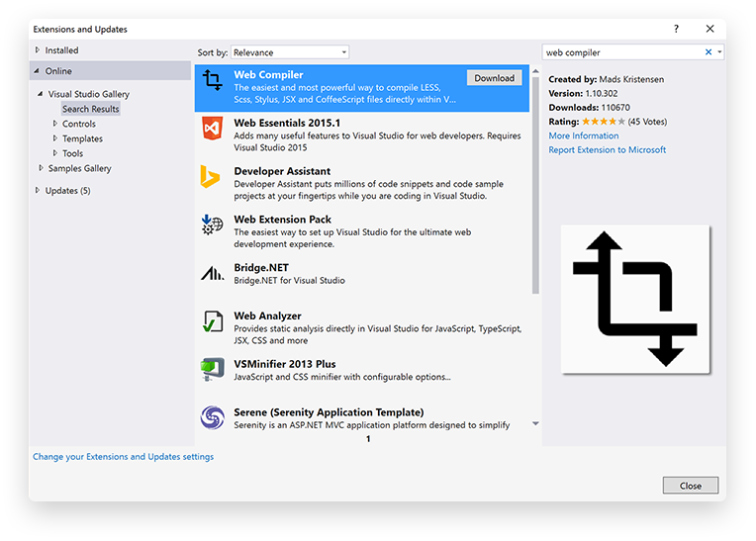756x541 pixels.
Task: Click the Web Compiler title text
Action: click(x=268, y=74)
